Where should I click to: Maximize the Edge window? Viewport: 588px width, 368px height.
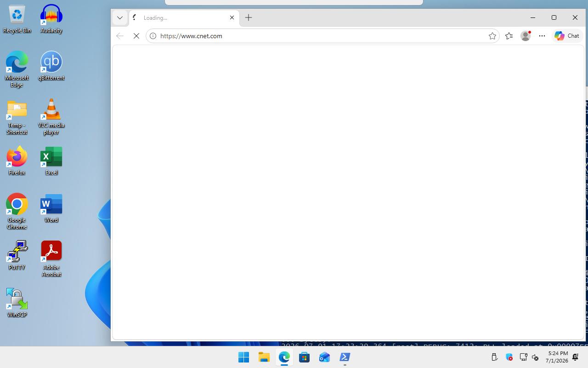click(554, 17)
